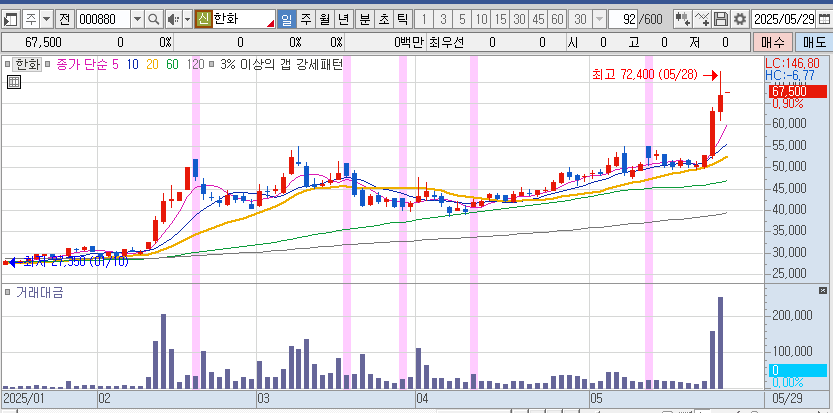Select the 주 weekly period button
This screenshot has width=833, height=413.
point(305,20)
